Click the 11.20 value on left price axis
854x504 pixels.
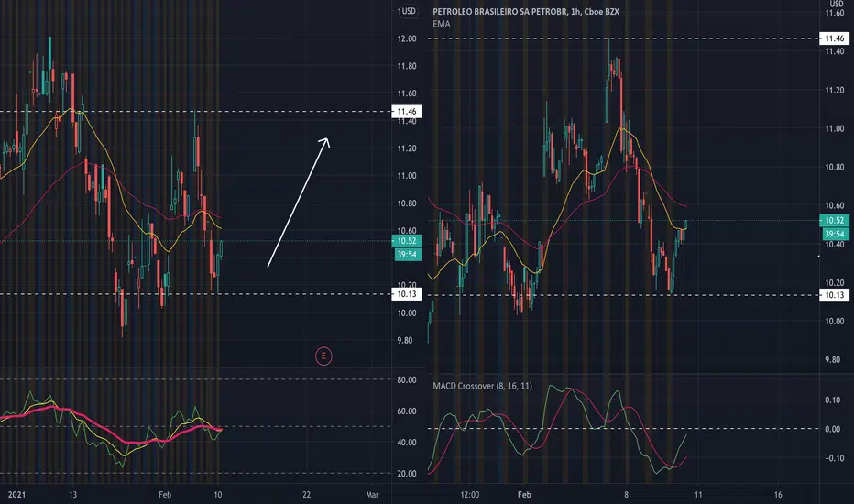tap(407, 148)
